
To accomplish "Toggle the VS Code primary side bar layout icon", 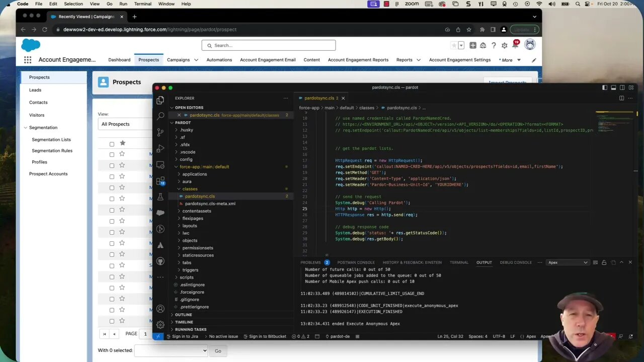I will (x=605, y=87).
